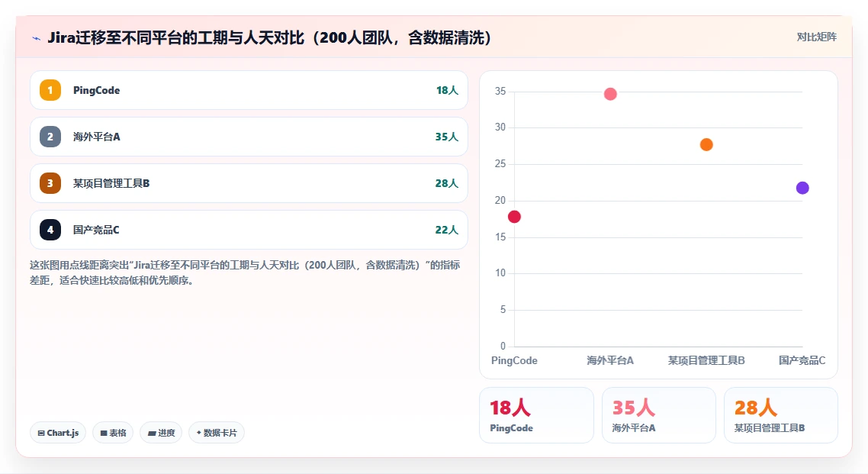
Task: Click the description paragraph beginning 这张图用点线距离
Action: (x=245, y=272)
